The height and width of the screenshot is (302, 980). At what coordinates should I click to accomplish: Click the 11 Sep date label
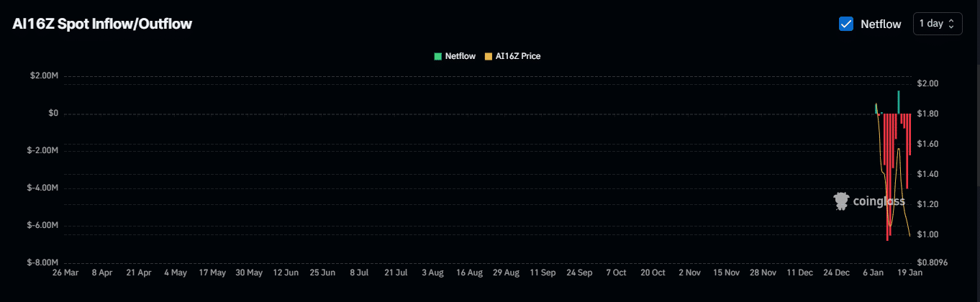(543, 273)
